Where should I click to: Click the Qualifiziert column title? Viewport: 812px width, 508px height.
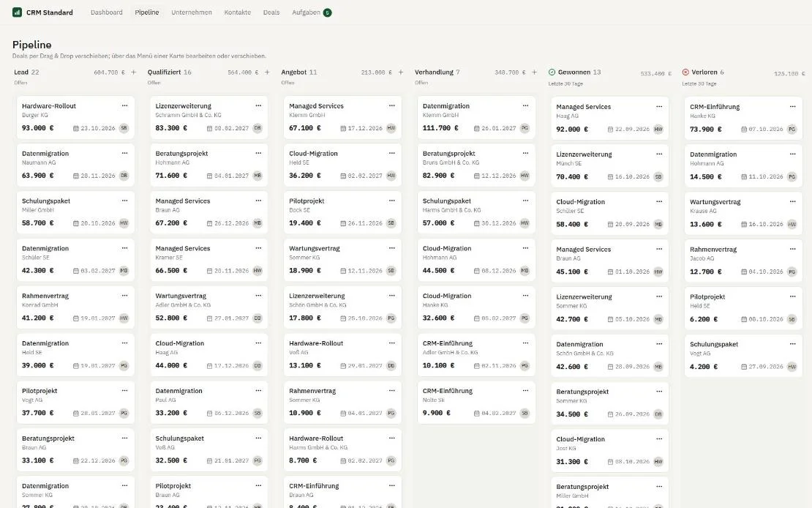164,72
